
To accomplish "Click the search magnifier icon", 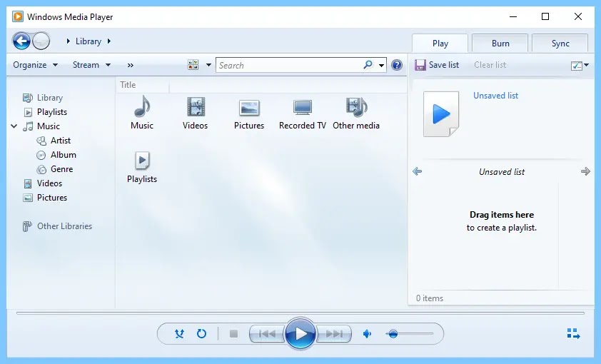I will click(x=368, y=65).
